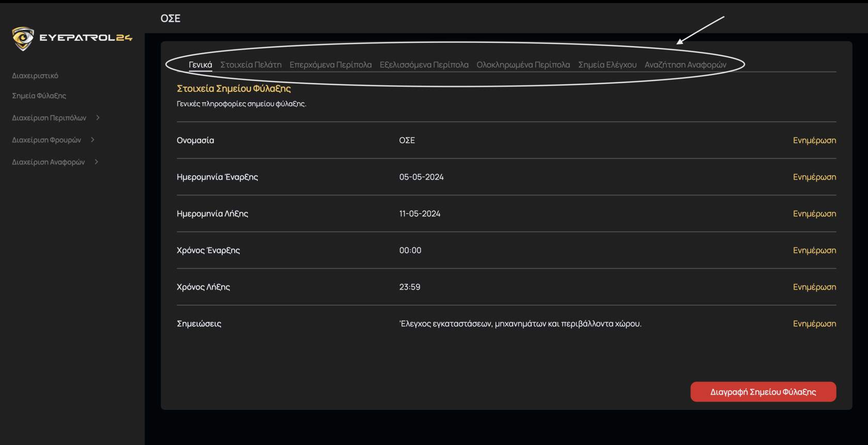
Task: Click Ενημέρωση for Ημερομηνία Έναρξης
Action: pos(814,177)
